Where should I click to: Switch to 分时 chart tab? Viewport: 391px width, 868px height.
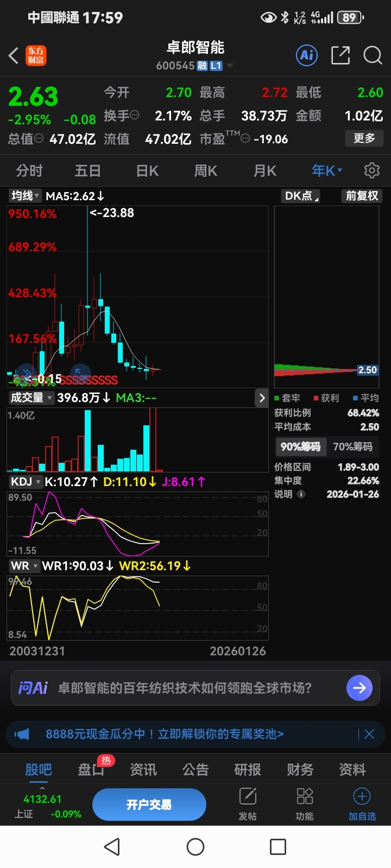(x=29, y=170)
